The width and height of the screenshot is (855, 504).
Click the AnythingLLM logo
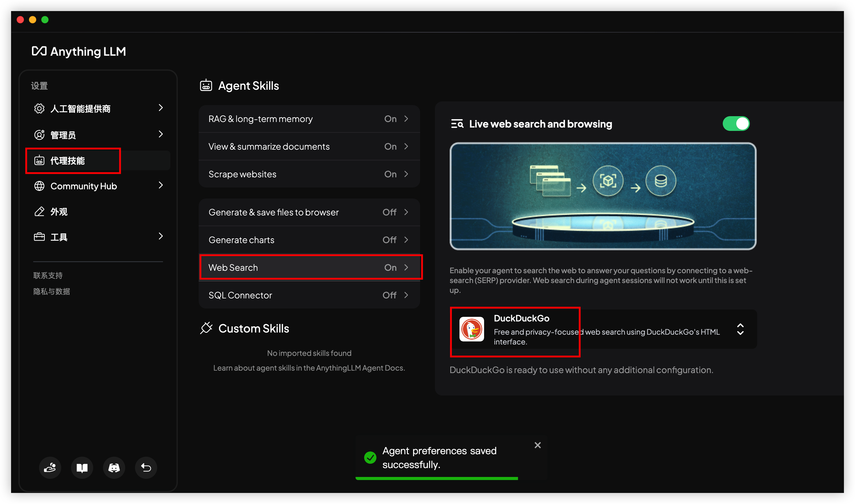79,52
